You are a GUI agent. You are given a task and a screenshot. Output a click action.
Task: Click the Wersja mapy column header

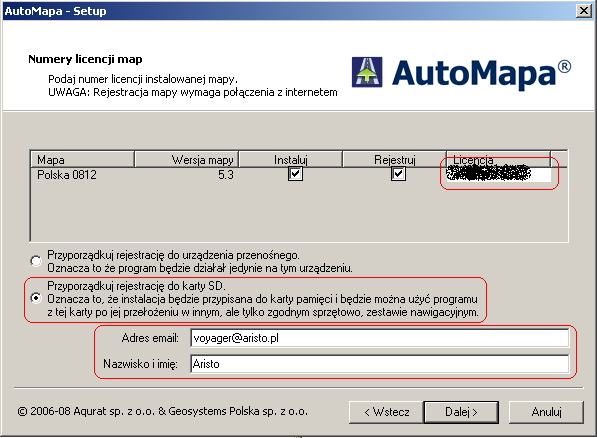click(187, 160)
